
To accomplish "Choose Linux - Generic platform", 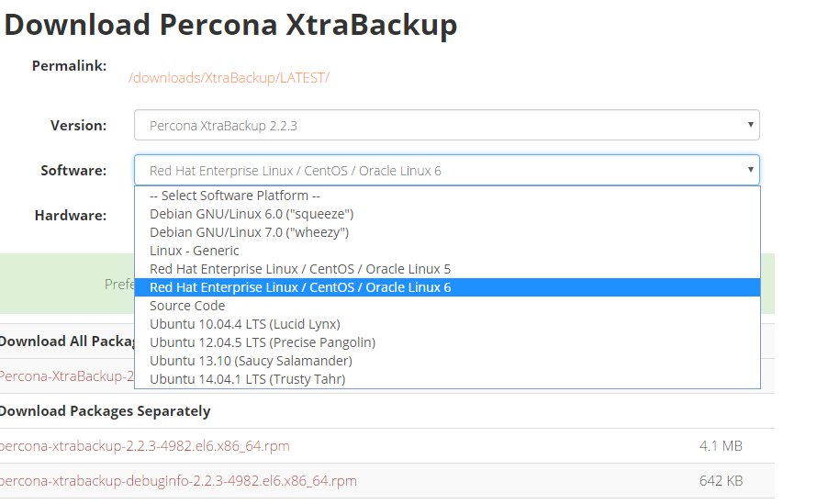I will coord(447,251).
